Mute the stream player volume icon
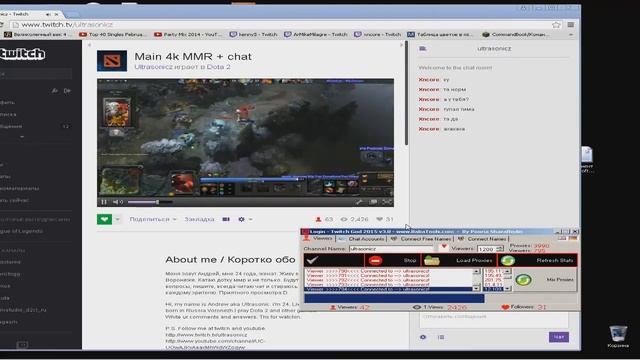640x360 pixels. [x=117, y=202]
